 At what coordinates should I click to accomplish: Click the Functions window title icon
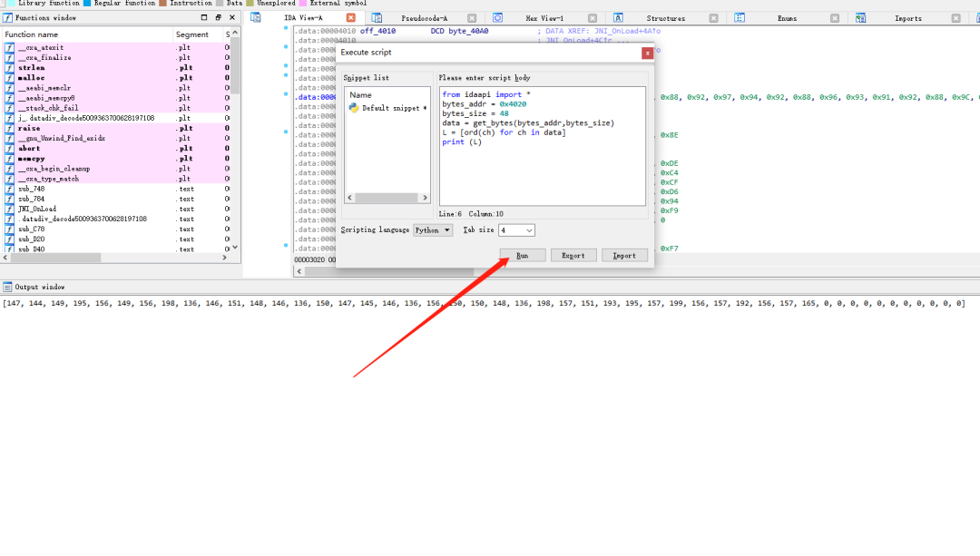(8, 18)
